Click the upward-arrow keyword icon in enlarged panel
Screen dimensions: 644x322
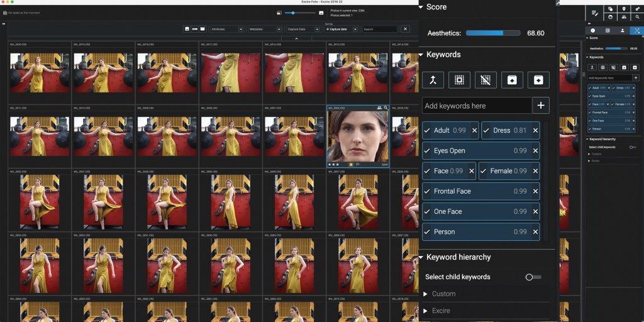[512, 80]
